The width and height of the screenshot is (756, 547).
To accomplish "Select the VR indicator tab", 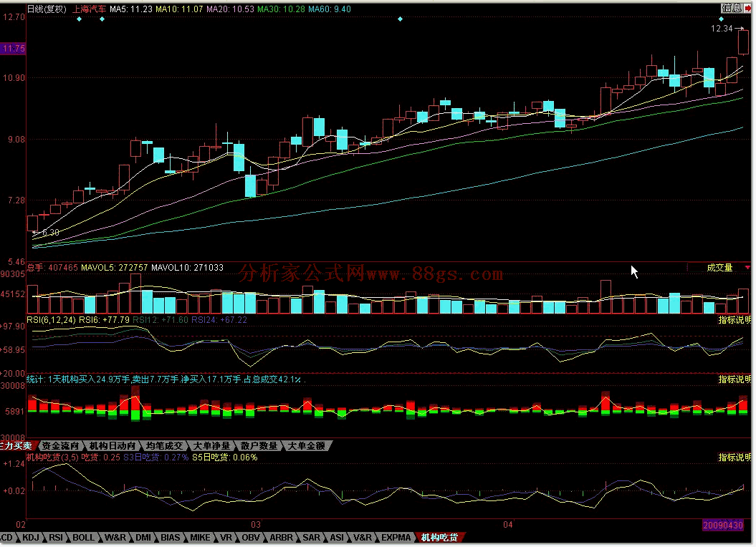I will click(x=226, y=538).
